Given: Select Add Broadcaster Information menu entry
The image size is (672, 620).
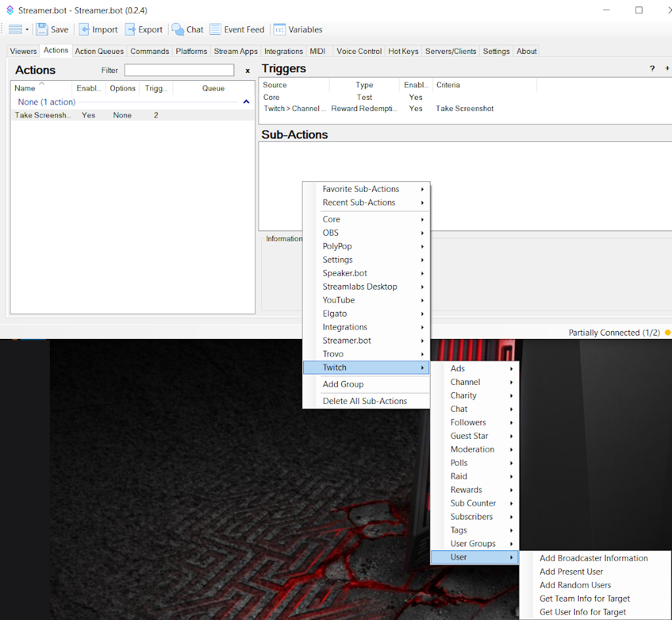Looking at the screenshot, I should 593,558.
